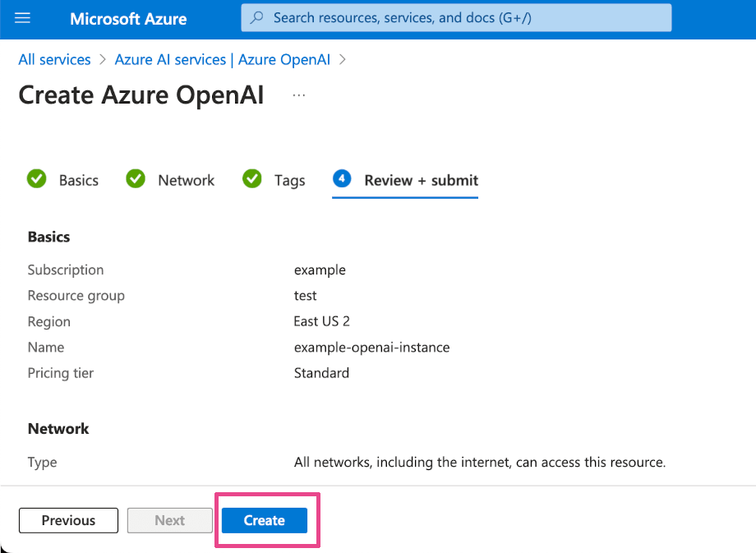Open the ellipsis menu beside page title

pyautogui.click(x=298, y=95)
